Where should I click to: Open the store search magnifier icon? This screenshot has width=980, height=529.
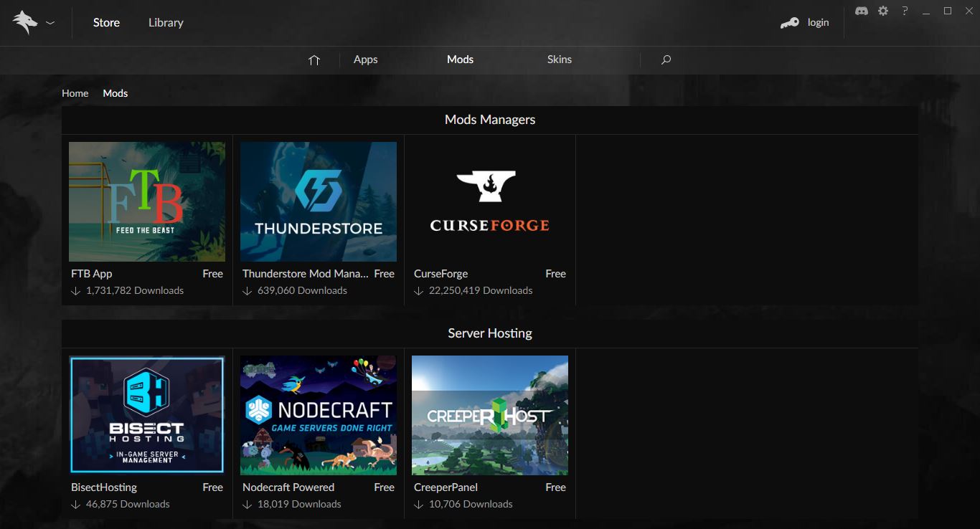point(666,60)
